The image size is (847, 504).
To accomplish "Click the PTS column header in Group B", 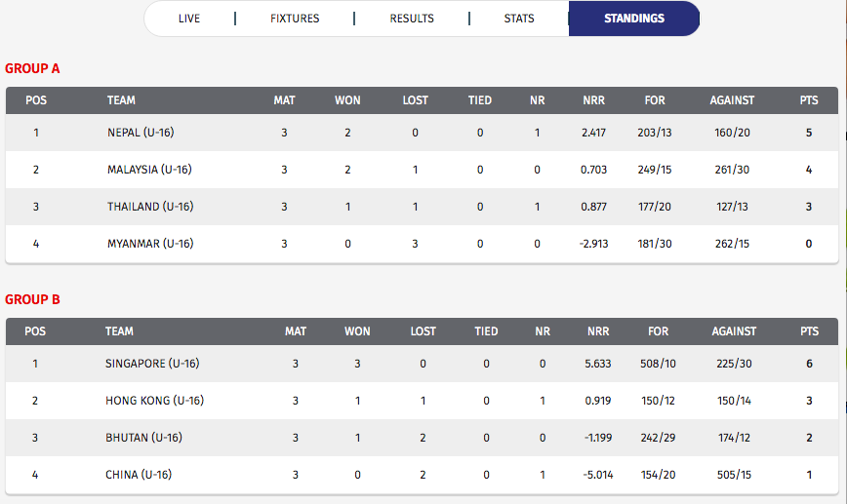I will click(809, 331).
